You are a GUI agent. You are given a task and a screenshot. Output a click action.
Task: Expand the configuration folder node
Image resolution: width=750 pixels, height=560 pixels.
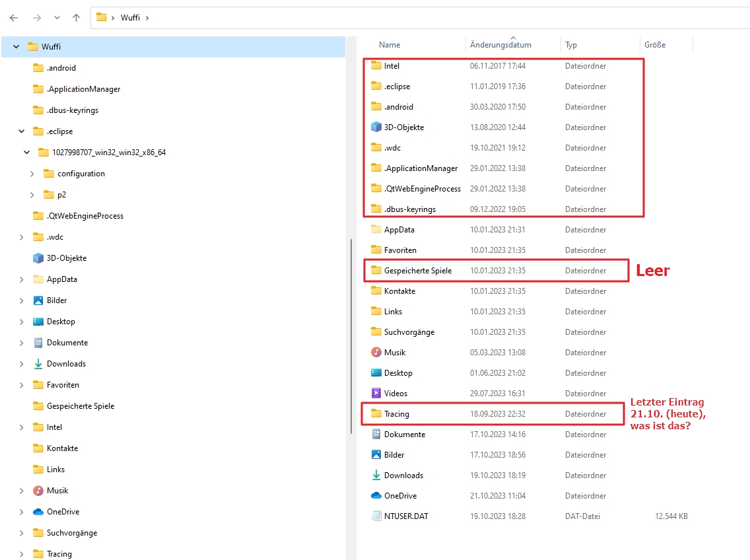pos(32,174)
